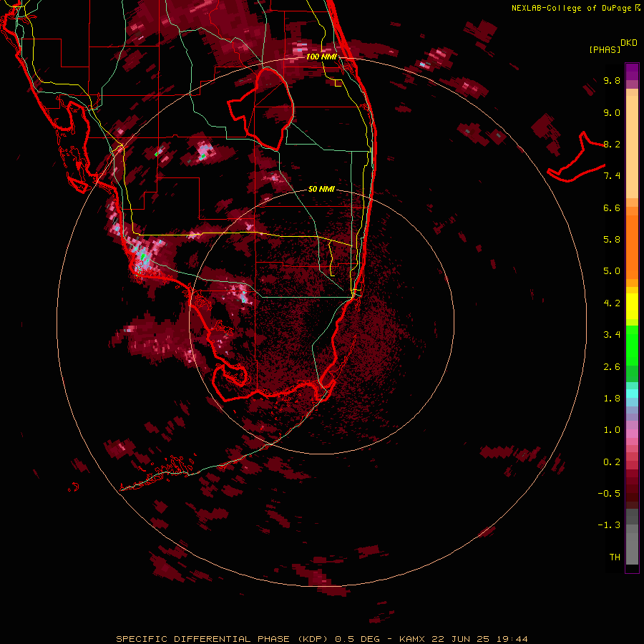The image size is (644, 644).
Task: Click the bottom caption SPECIFIC DIFFERENTIAL PHASE (KDP)
Action: [x=222, y=639]
